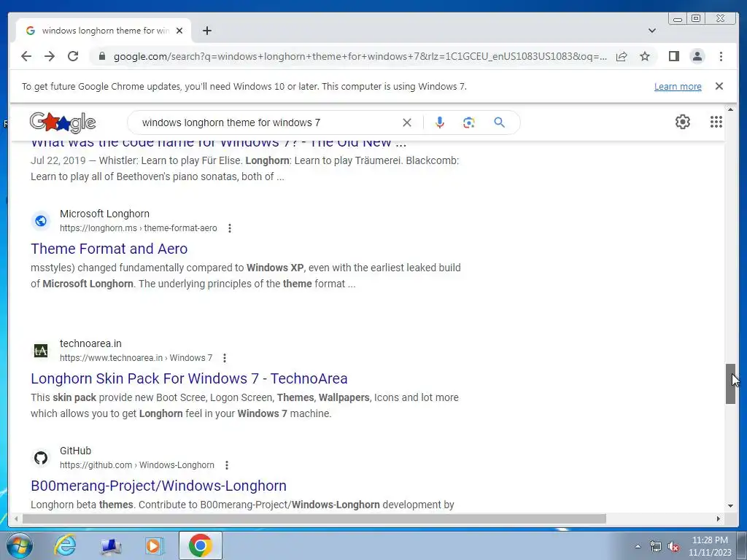The image size is (747, 560).
Task: Click the vertical scrollbar thumb
Action: pos(730,384)
